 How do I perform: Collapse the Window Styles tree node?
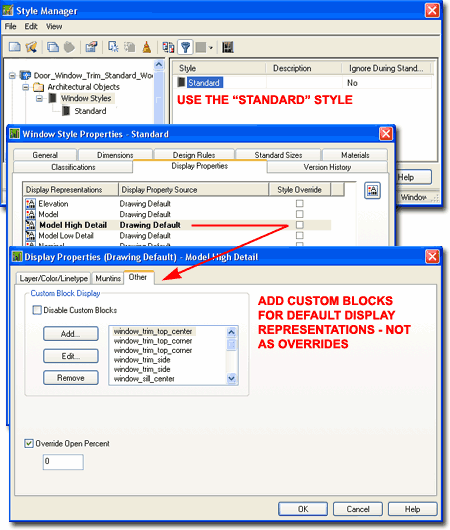point(39,99)
